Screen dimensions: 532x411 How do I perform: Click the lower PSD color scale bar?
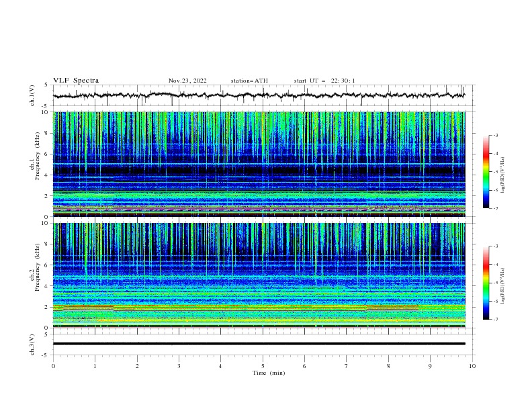coord(486,283)
